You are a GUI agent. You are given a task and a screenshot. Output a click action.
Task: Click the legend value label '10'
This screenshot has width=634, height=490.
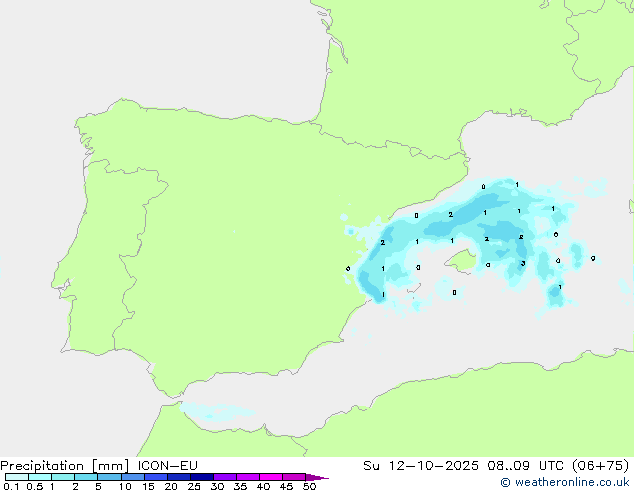[x=125, y=486]
